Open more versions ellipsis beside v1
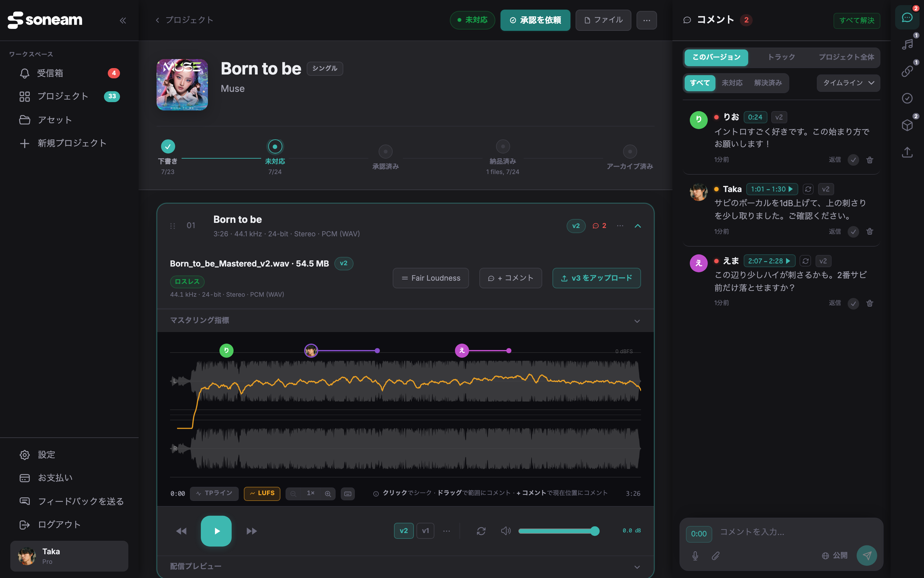 click(446, 531)
